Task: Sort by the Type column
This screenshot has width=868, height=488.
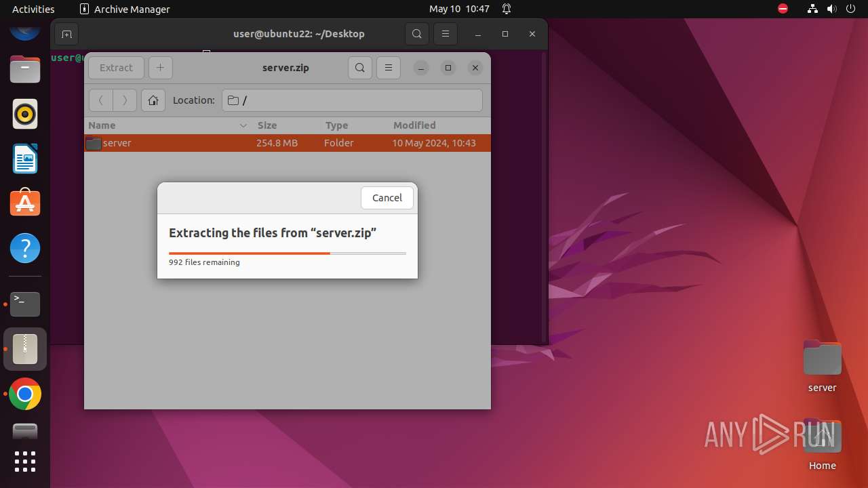Action: pos(355,125)
